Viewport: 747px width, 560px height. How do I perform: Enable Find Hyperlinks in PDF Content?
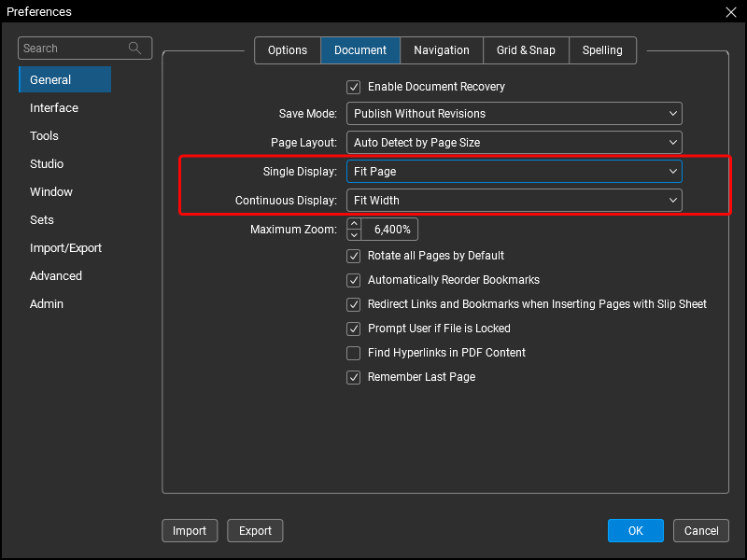pos(354,354)
